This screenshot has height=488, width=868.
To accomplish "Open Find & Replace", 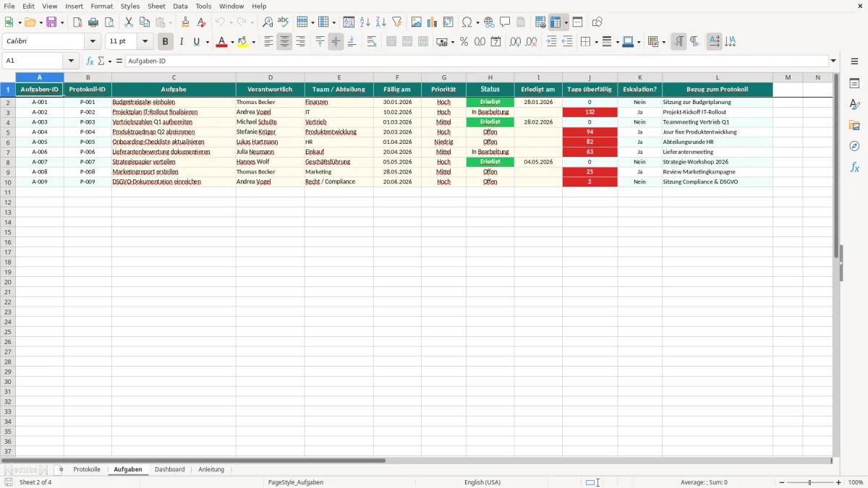I will (x=268, y=22).
